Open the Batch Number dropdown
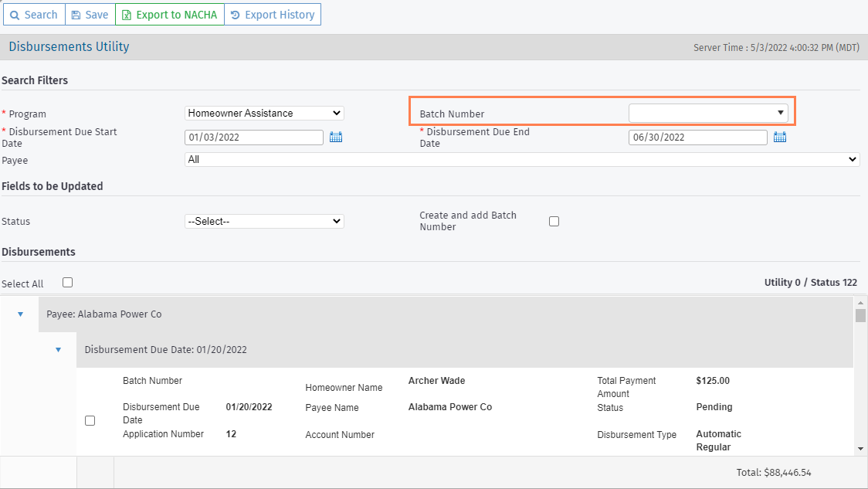The image size is (868, 489). point(708,114)
